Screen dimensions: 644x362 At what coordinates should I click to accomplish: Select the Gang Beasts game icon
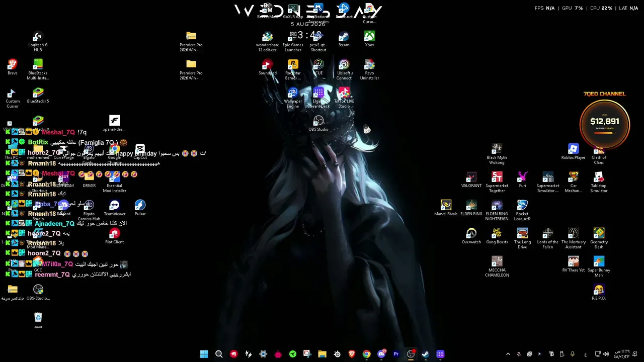click(x=497, y=236)
